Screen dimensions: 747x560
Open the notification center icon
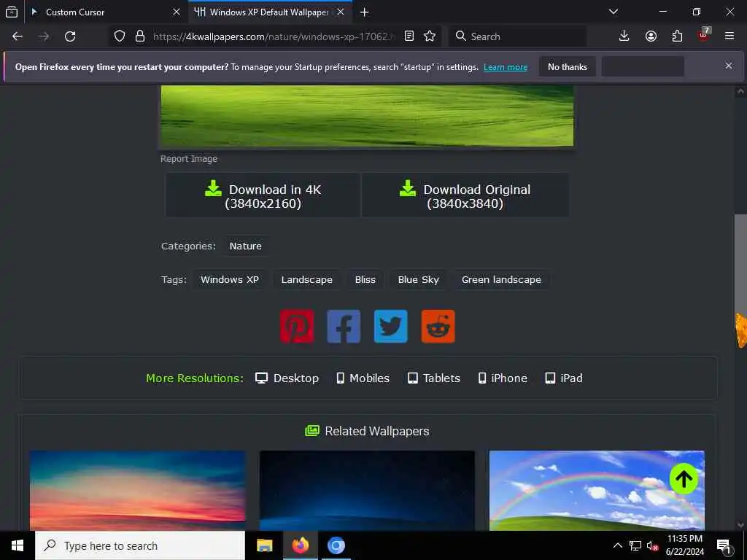724,546
